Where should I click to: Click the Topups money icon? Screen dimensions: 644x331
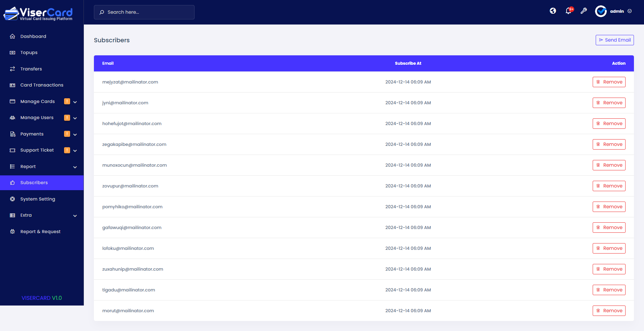click(x=12, y=53)
